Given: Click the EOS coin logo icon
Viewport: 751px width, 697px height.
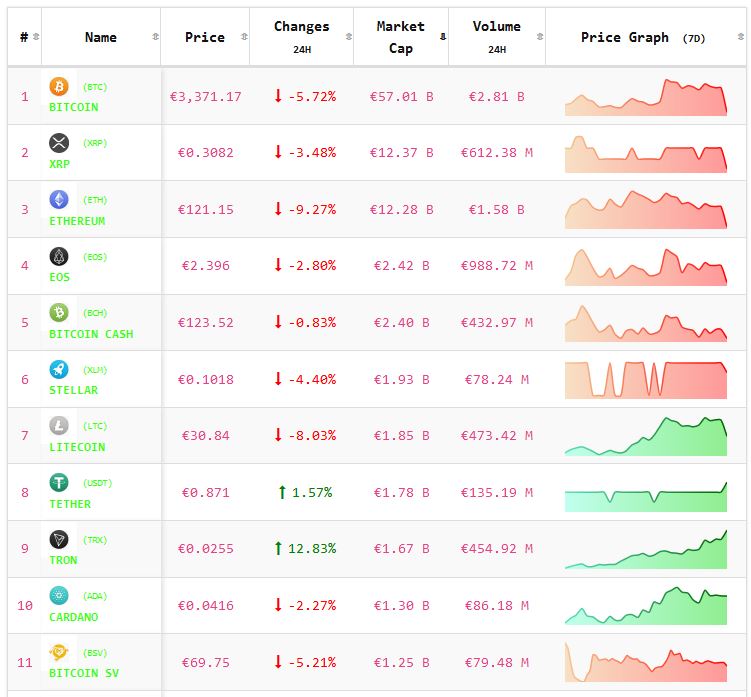Looking at the screenshot, I should [59, 257].
